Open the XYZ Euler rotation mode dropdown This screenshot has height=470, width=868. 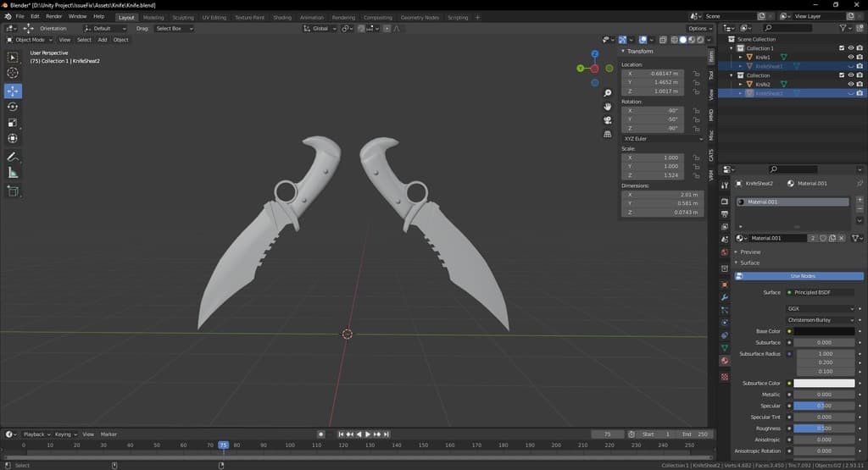tap(662, 138)
